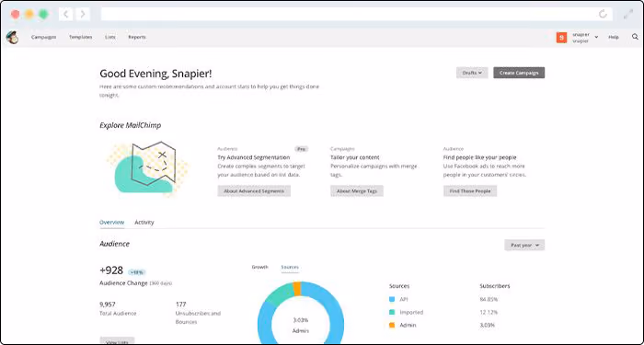Click the orange account avatar icon
Viewport: 644px width, 345px height.
click(x=561, y=38)
